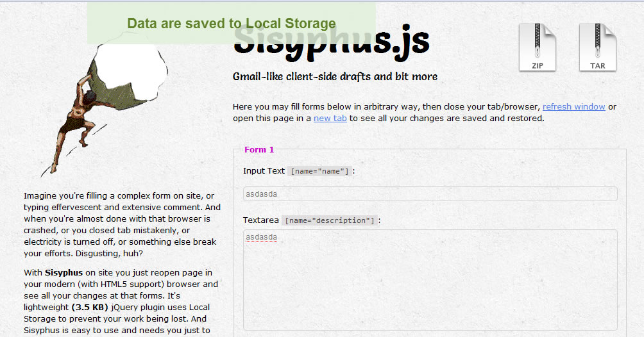Open the 'new tab' link

(x=330, y=119)
